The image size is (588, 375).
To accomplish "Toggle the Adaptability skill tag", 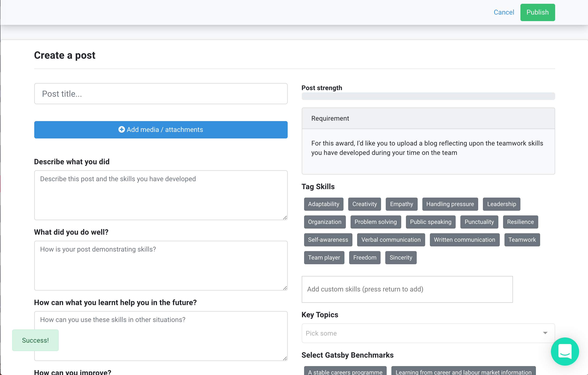I will [x=324, y=204].
